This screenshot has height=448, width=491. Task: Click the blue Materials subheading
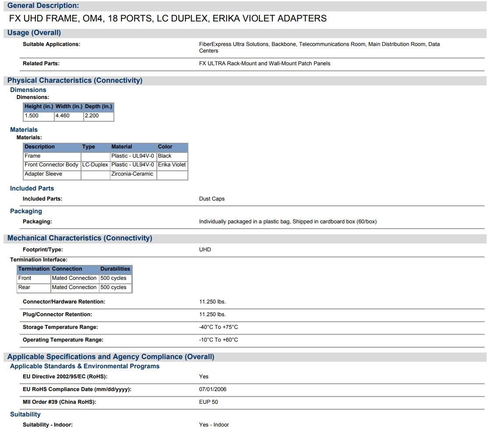24,130
